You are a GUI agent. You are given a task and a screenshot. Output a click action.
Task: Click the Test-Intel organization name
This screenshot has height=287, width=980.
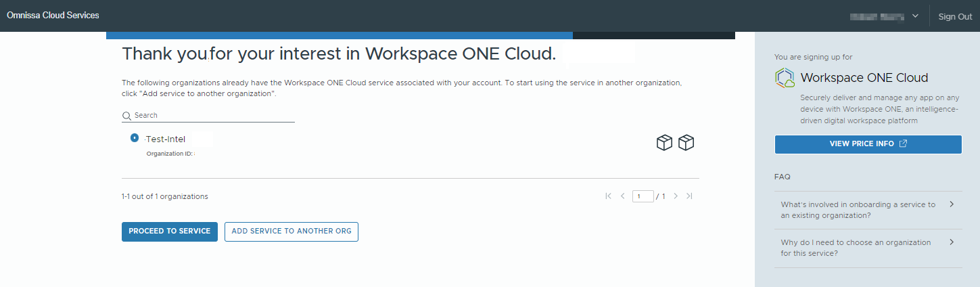(x=166, y=139)
